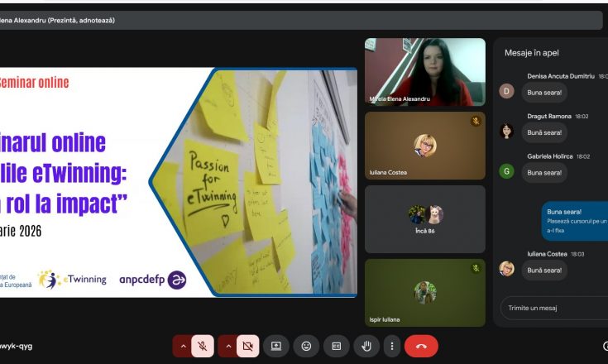Open camera video settings chevron

tap(228, 346)
